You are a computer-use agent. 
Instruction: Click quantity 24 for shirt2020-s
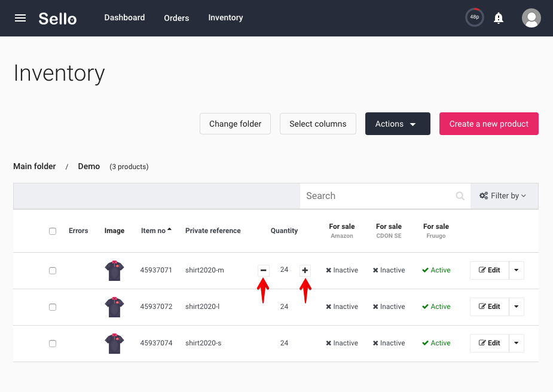pos(284,343)
